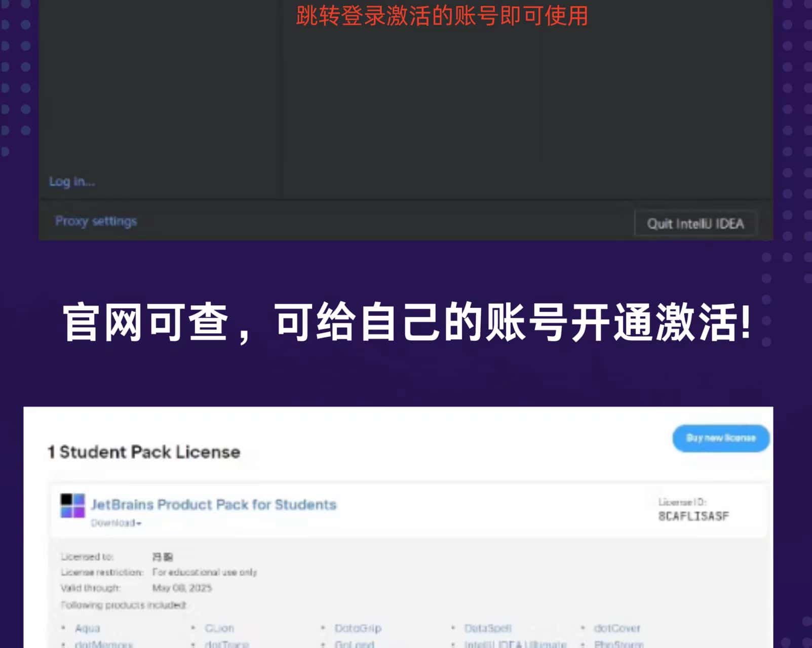
Task: Click the JetBrains Product Pack logo icon
Action: pyautogui.click(x=72, y=506)
